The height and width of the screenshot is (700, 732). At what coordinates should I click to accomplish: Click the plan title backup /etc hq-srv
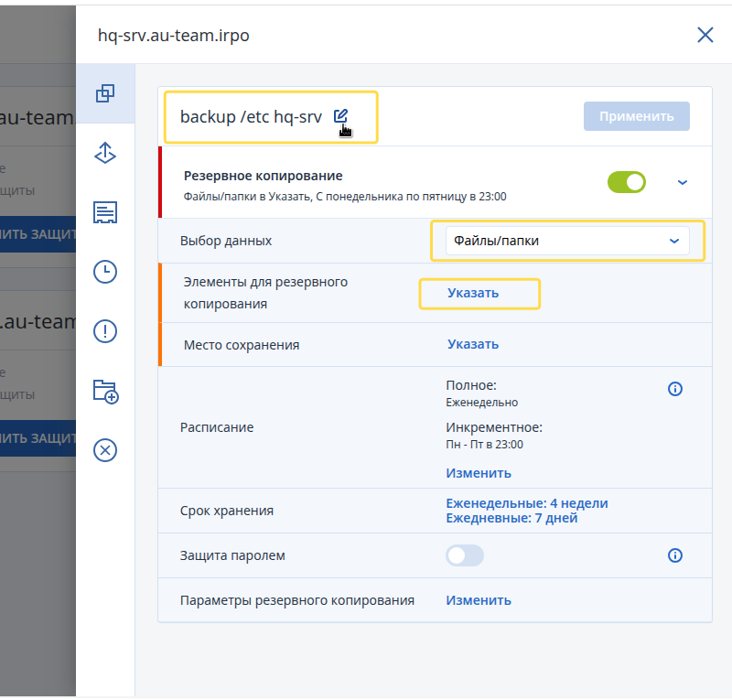point(251,117)
